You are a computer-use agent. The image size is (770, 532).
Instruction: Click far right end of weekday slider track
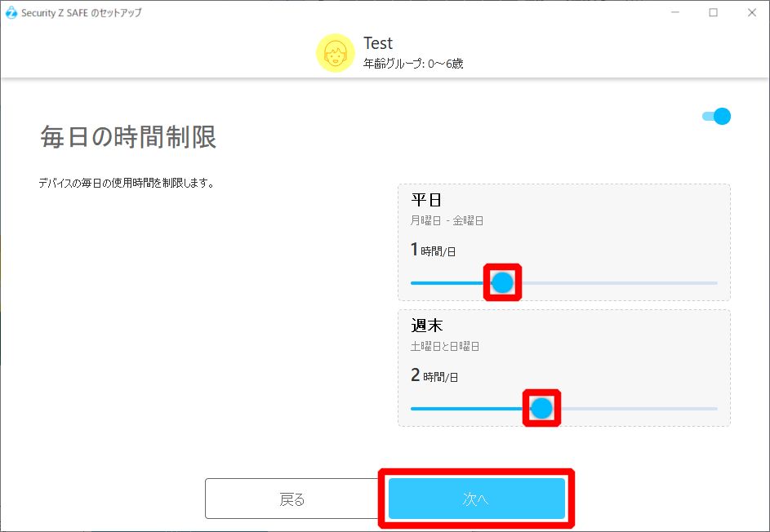click(x=714, y=283)
